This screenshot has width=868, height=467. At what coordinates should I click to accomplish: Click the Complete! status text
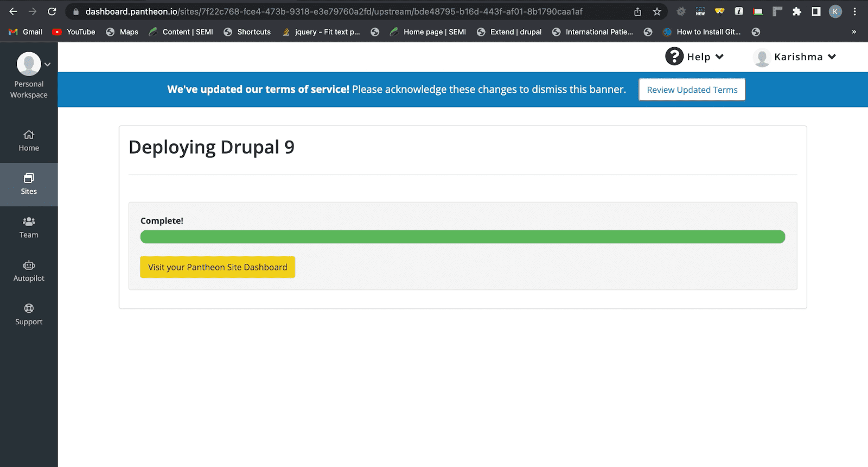pos(162,220)
